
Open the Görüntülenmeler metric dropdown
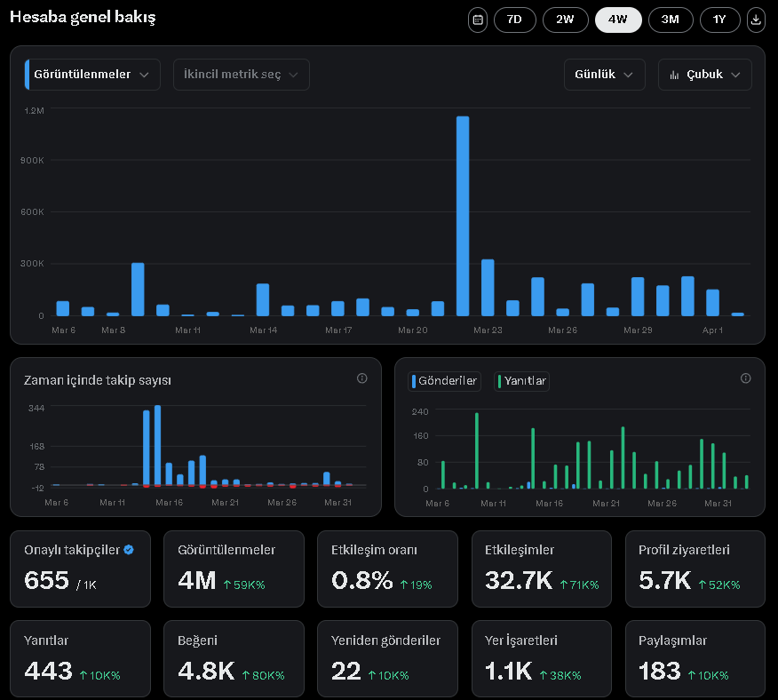coord(93,75)
